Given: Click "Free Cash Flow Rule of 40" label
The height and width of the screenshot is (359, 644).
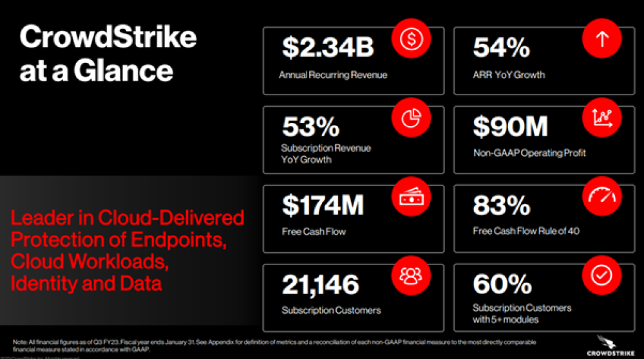Looking at the screenshot, I should click(x=526, y=231).
